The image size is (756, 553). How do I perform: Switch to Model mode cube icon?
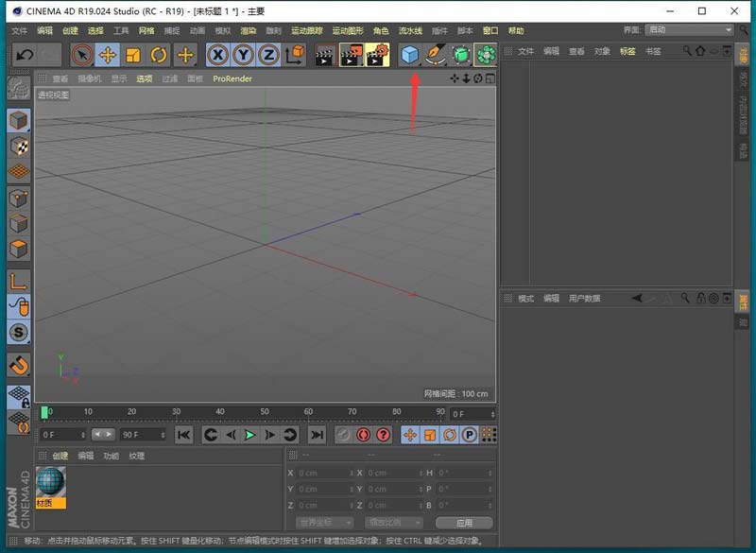click(18, 121)
